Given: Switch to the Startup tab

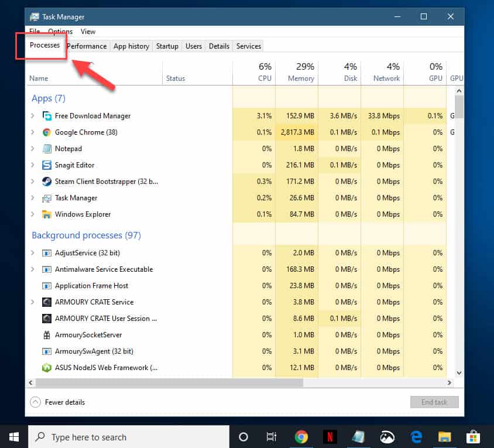Looking at the screenshot, I should tap(167, 46).
